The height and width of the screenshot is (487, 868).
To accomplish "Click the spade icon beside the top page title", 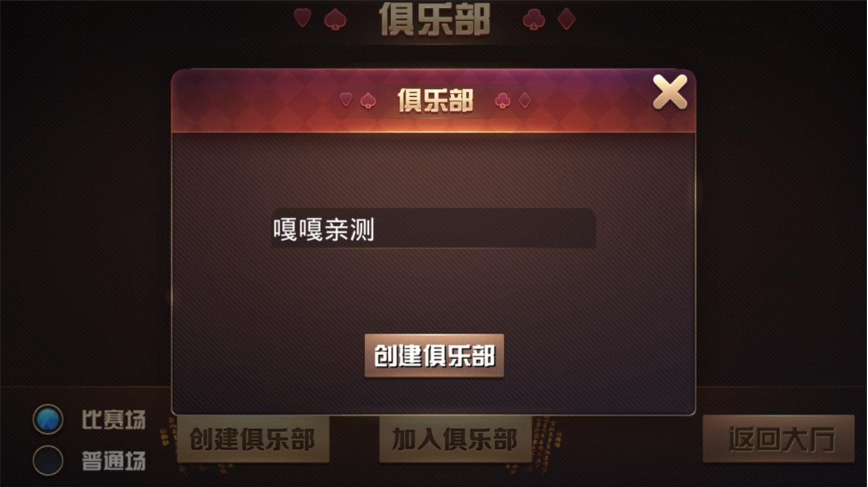I will point(335,19).
